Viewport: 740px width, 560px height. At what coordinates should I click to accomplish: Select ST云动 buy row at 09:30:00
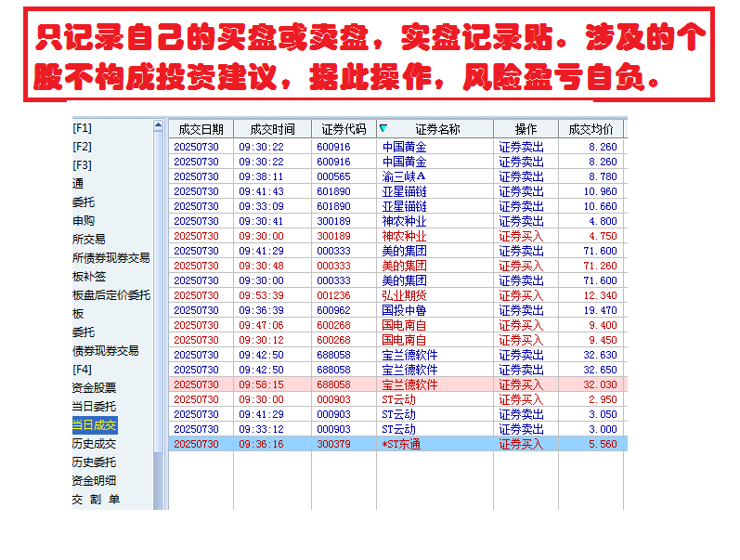(397, 399)
